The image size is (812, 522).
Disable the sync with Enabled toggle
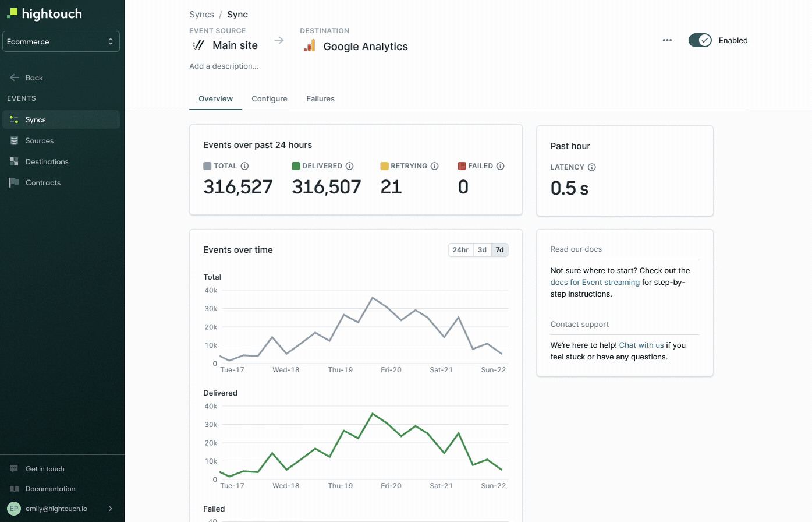[x=700, y=40]
